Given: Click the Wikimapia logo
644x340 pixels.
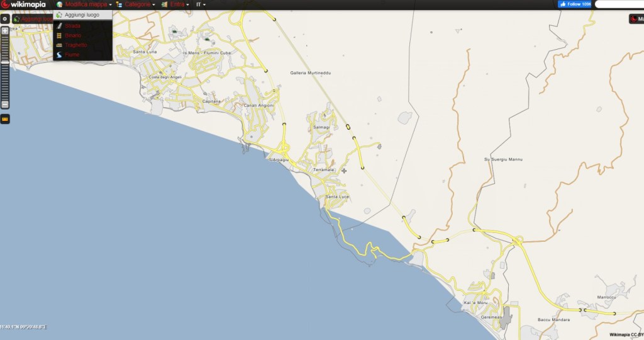Looking at the screenshot, I should click(23, 4).
